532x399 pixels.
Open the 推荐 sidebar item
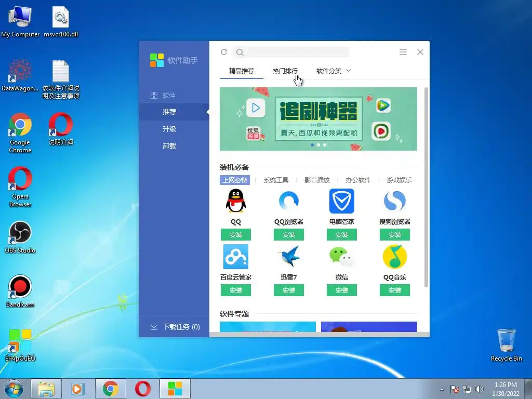[x=174, y=112]
